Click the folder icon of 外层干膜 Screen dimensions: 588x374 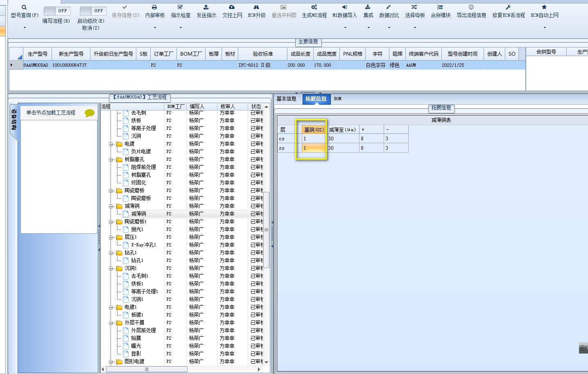pos(120,323)
